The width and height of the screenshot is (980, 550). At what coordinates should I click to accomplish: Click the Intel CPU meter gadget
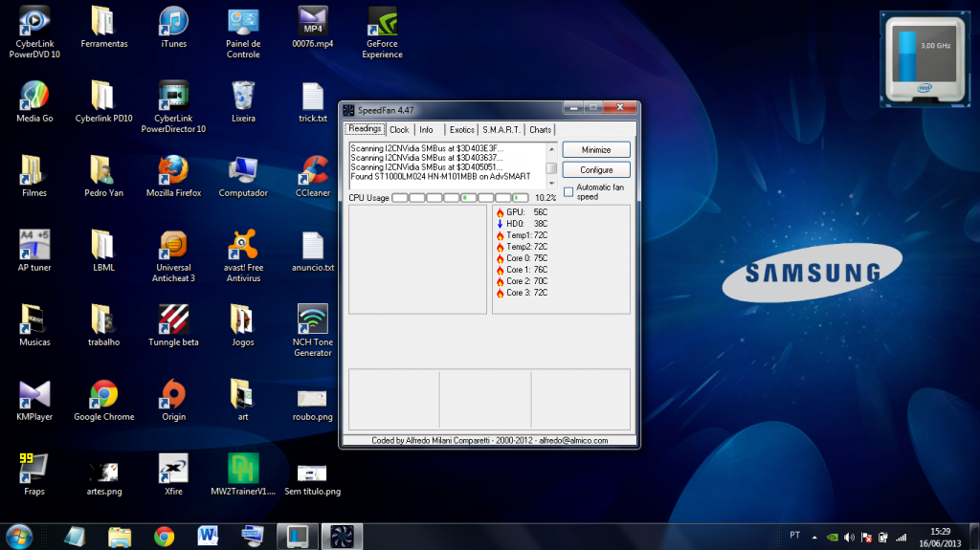click(923, 59)
